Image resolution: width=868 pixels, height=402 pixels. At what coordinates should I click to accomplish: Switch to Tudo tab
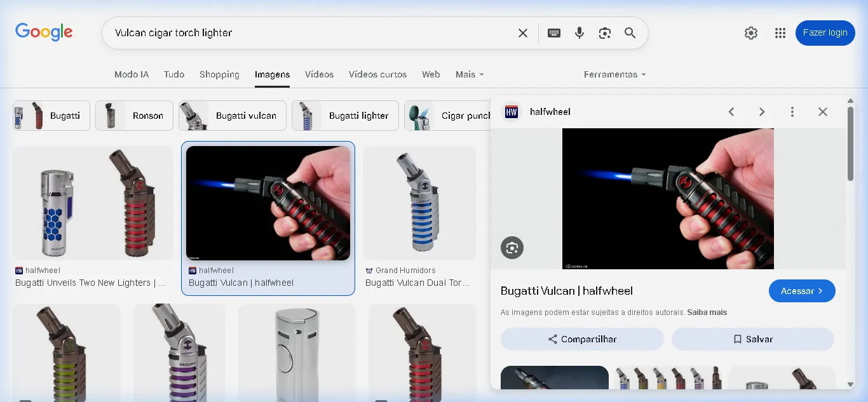click(x=174, y=74)
